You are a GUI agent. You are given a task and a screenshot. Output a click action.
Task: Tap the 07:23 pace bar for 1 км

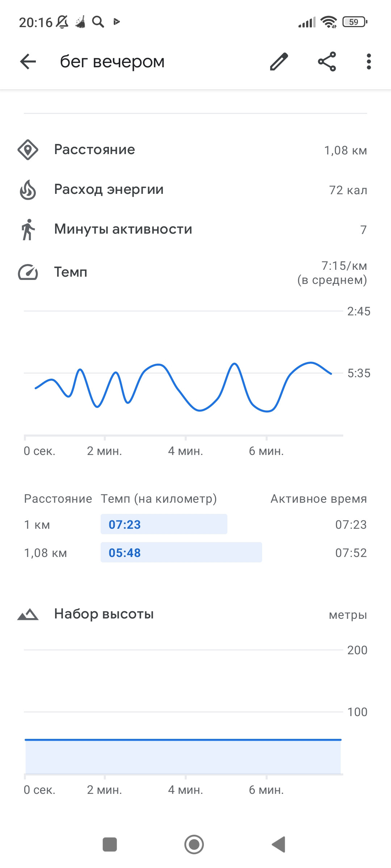(164, 524)
